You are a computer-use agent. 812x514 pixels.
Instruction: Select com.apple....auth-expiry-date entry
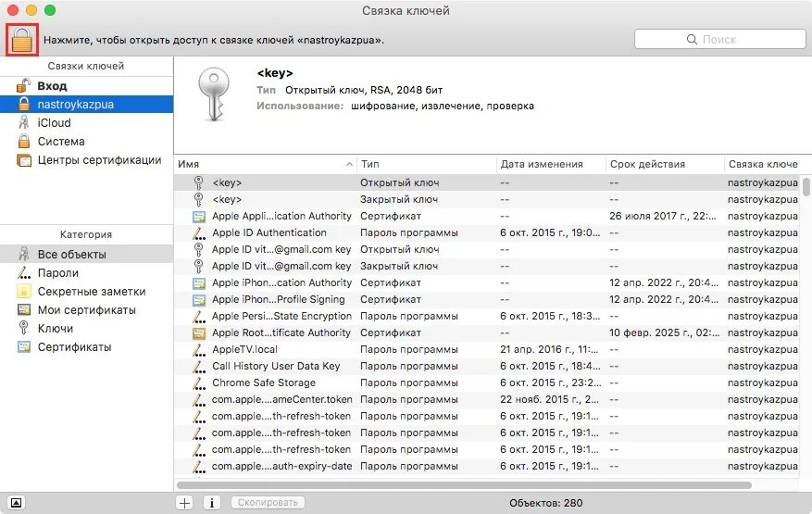pyautogui.click(x=488, y=467)
